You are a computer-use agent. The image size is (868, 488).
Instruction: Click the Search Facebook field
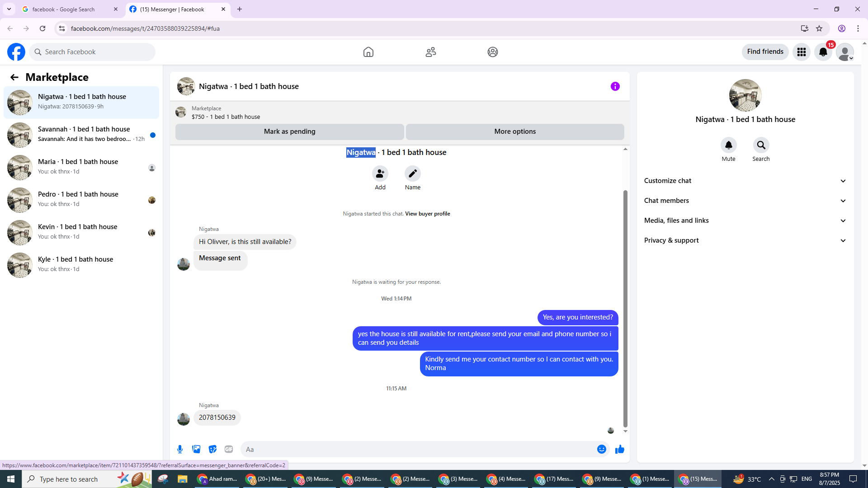pyautogui.click(x=92, y=52)
